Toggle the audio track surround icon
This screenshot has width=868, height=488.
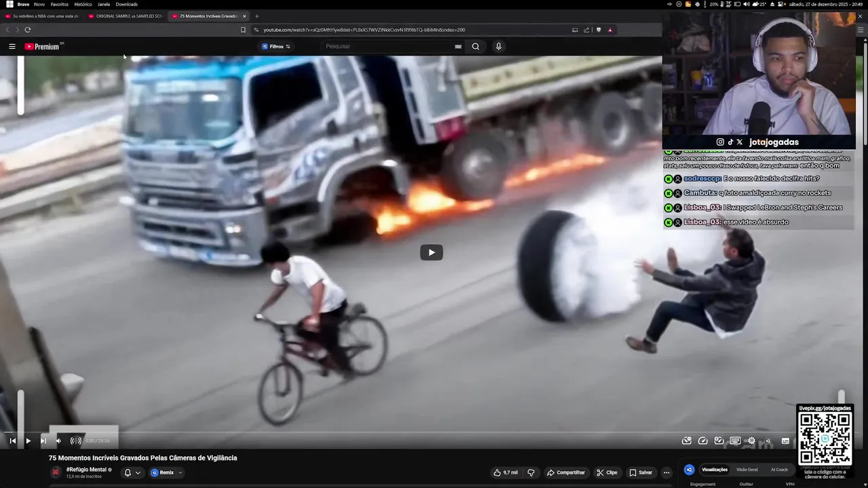pyautogui.click(x=76, y=441)
